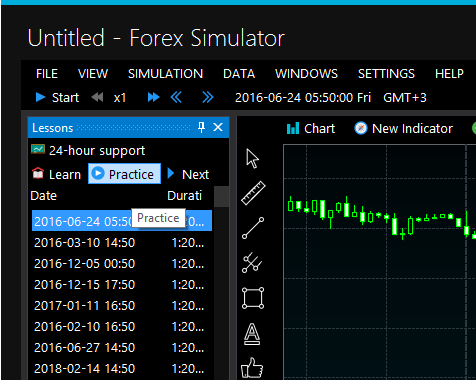Select the lesson row 2016-12-15 17:50
The image size is (476, 380).
122,285
